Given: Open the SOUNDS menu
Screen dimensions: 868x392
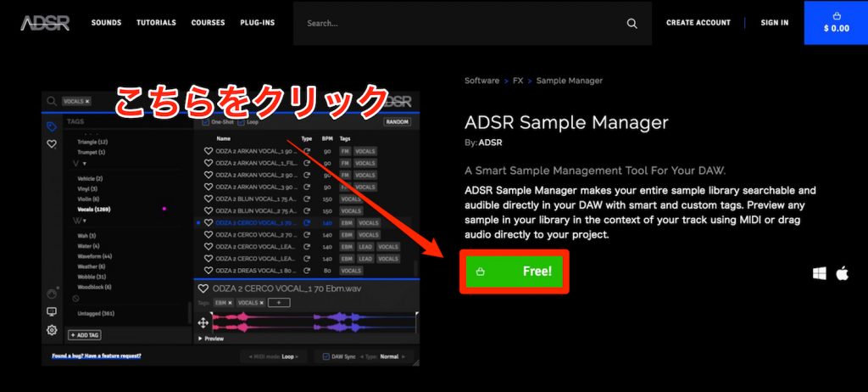Looking at the screenshot, I should (x=106, y=23).
